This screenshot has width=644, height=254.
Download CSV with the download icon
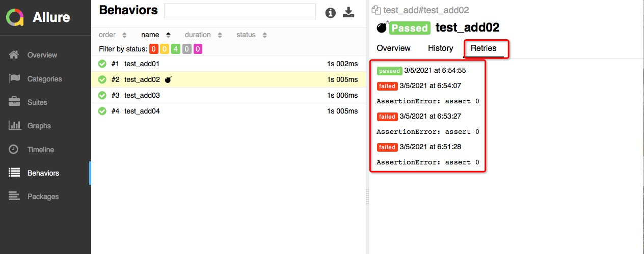[348, 13]
